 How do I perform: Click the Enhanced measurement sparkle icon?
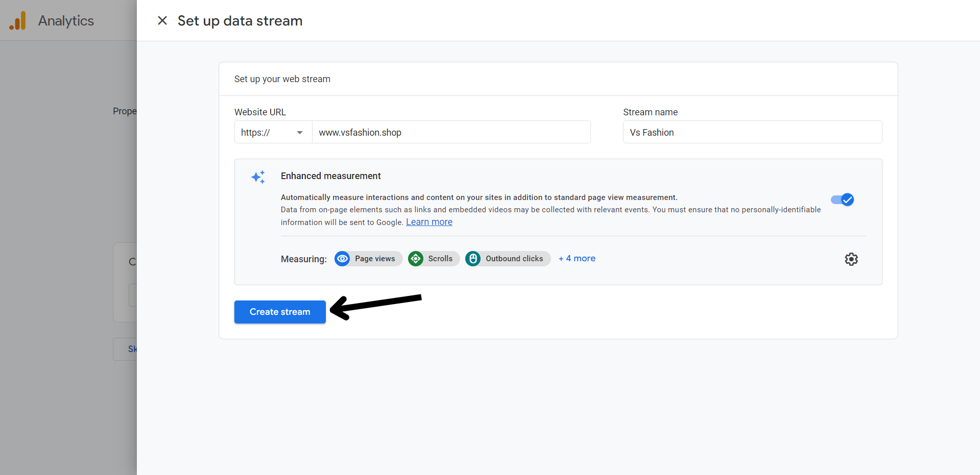coord(258,177)
